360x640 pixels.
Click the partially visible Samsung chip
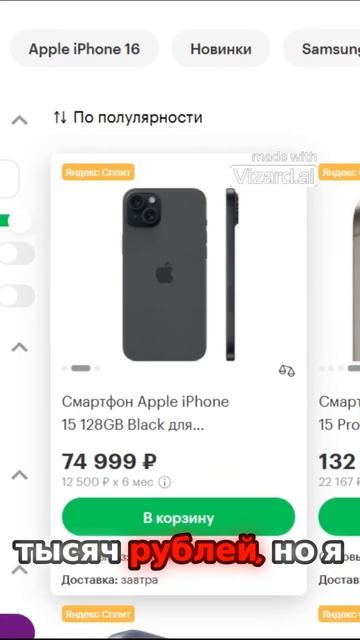click(322, 49)
